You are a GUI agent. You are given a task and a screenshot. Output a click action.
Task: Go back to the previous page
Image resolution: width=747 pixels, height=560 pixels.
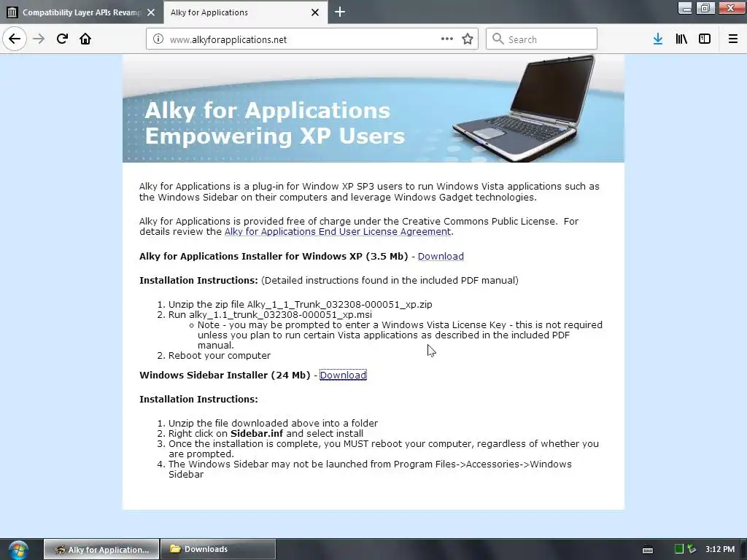15,39
